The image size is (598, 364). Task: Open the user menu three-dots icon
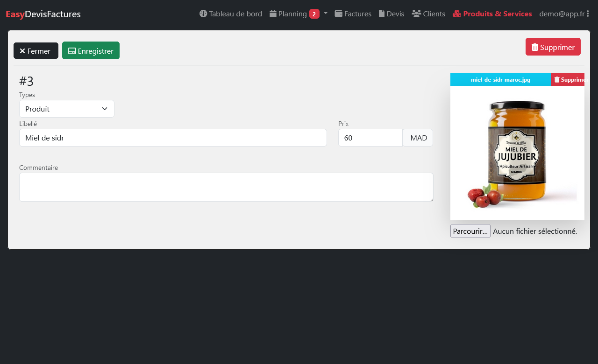588,14
